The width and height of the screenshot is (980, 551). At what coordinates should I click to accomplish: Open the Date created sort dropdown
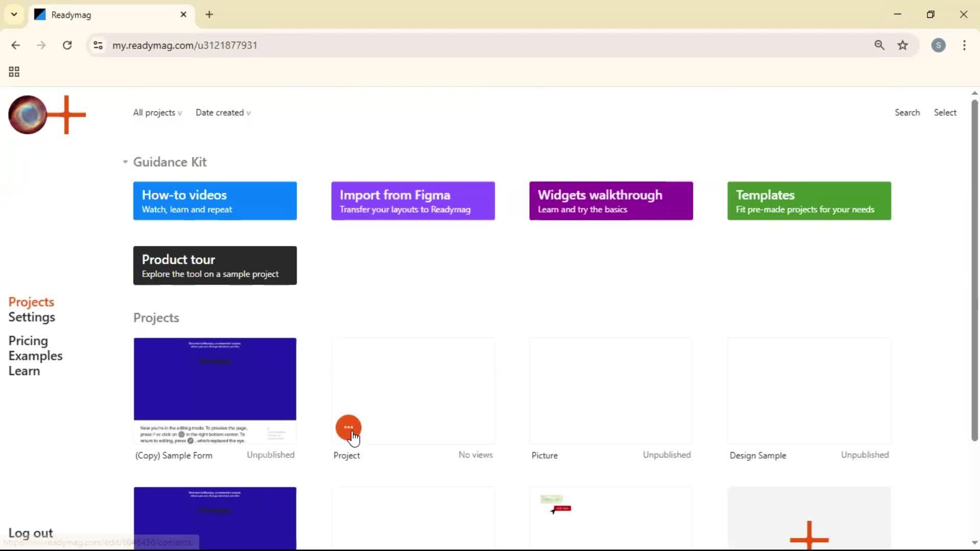coord(223,113)
